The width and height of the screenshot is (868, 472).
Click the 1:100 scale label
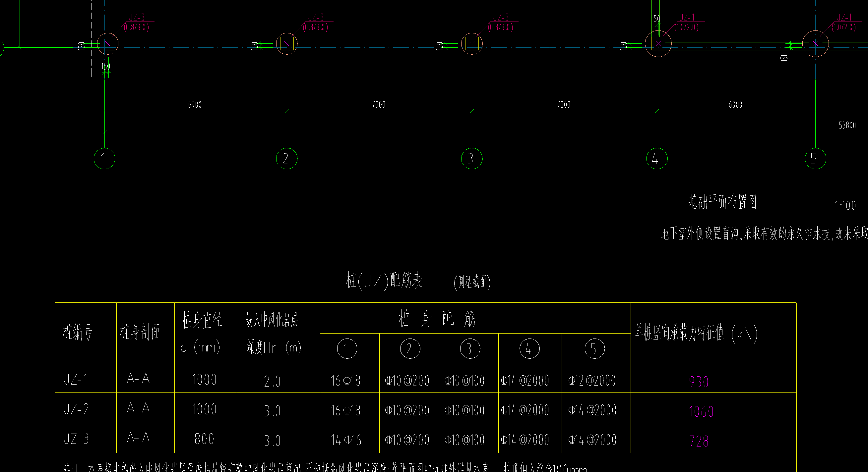(845, 206)
